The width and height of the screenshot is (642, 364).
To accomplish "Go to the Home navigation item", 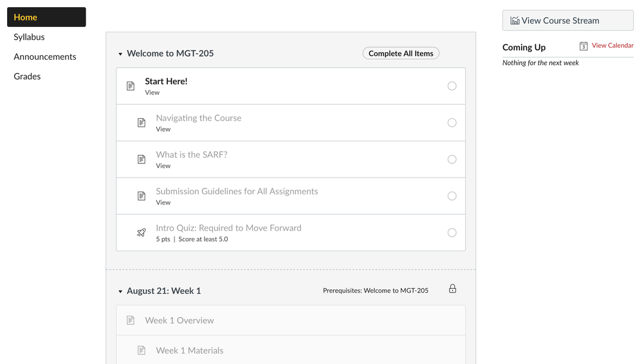I will tap(47, 17).
